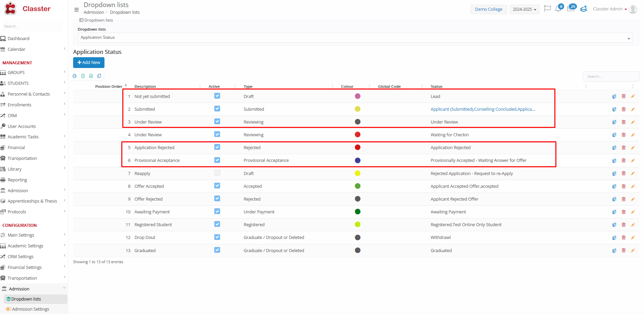This screenshot has width=644, height=314.
Task: Click the Add New button
Action: point(89,63)
